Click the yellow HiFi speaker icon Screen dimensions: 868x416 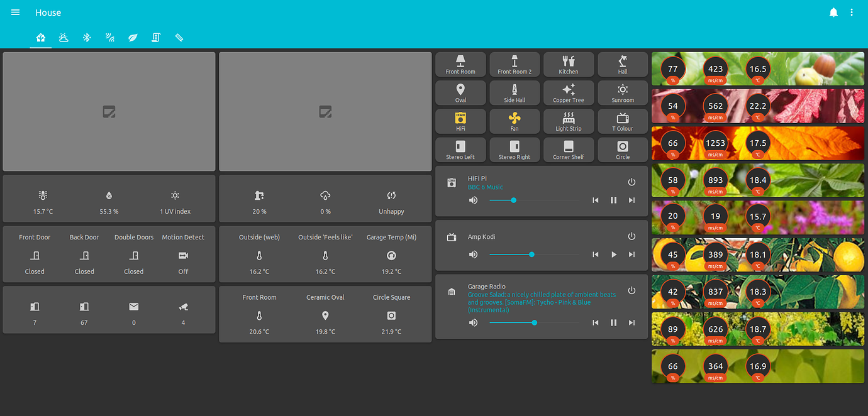coord(460,117)
